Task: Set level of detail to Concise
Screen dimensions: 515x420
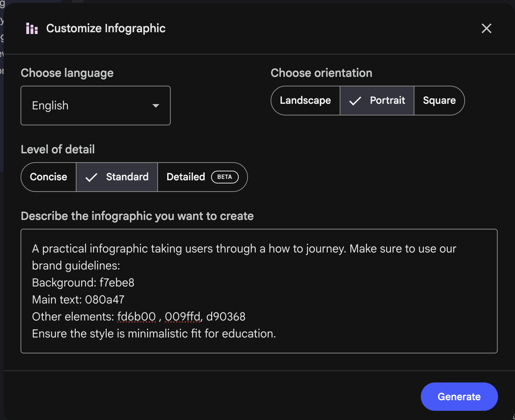Action: (x=49, y=177)
